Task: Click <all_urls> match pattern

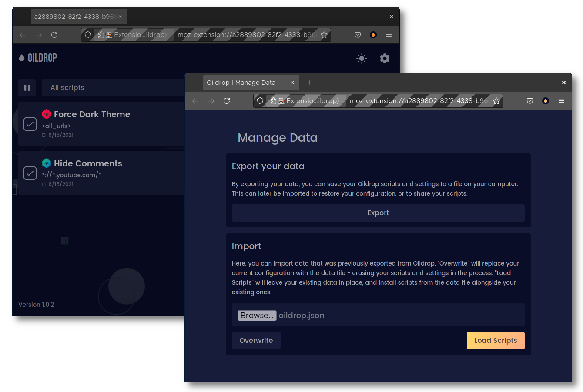Action: (56, 126)
